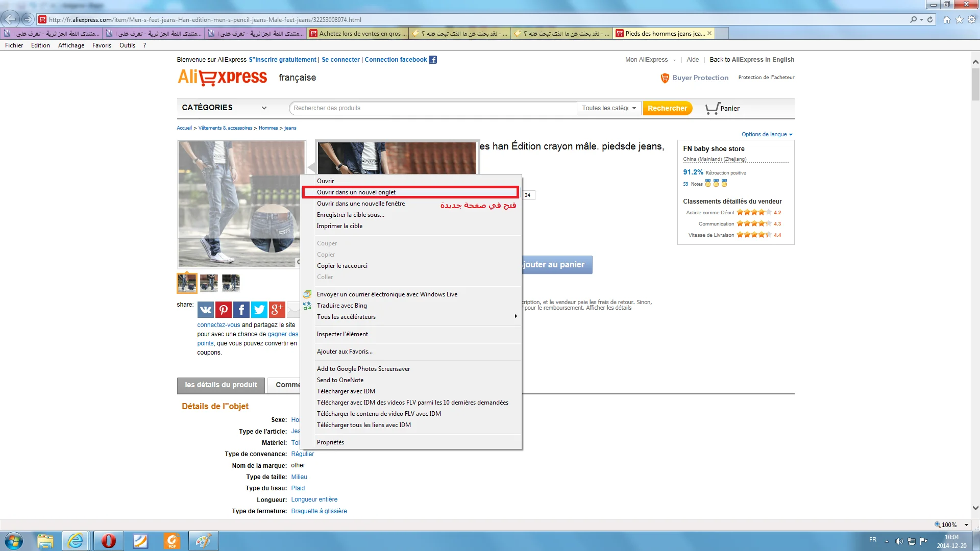This screenshot has height=551, width=980.
Task: Open Opera from the taskbar
Action: pyautogui.click(x=108, y=541)
